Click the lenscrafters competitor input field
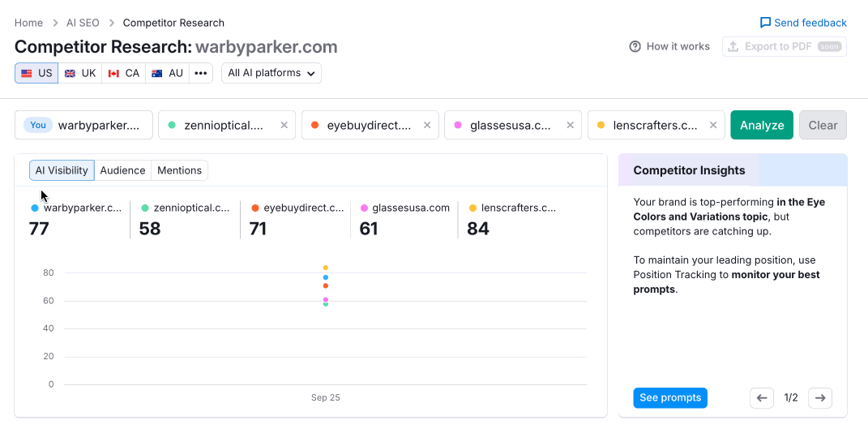868x429 pixels. [656, 125]
